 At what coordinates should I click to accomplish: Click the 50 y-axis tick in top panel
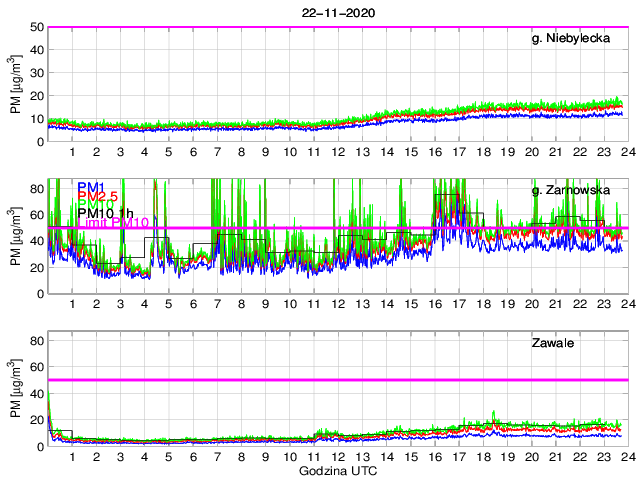(x=35, y=27)
